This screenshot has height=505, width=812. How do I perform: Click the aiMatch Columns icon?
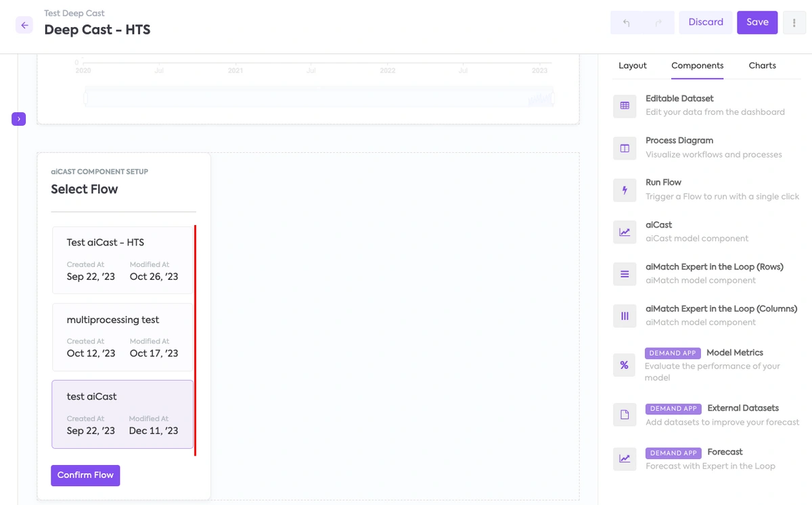pos(624,316)
